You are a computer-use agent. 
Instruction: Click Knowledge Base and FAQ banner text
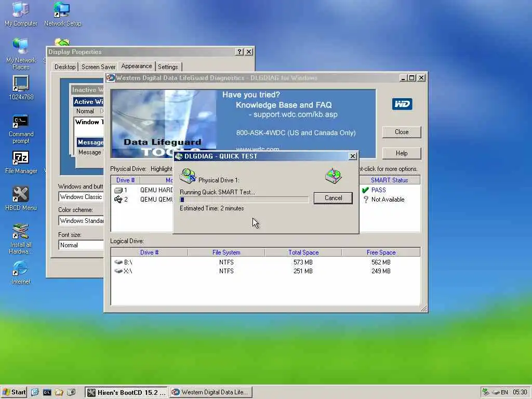point(284,105)
